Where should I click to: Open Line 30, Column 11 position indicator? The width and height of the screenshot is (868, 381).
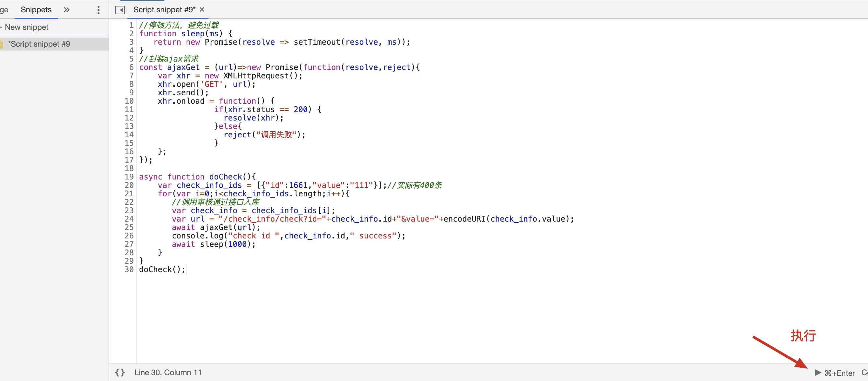[x=168, y=372]
